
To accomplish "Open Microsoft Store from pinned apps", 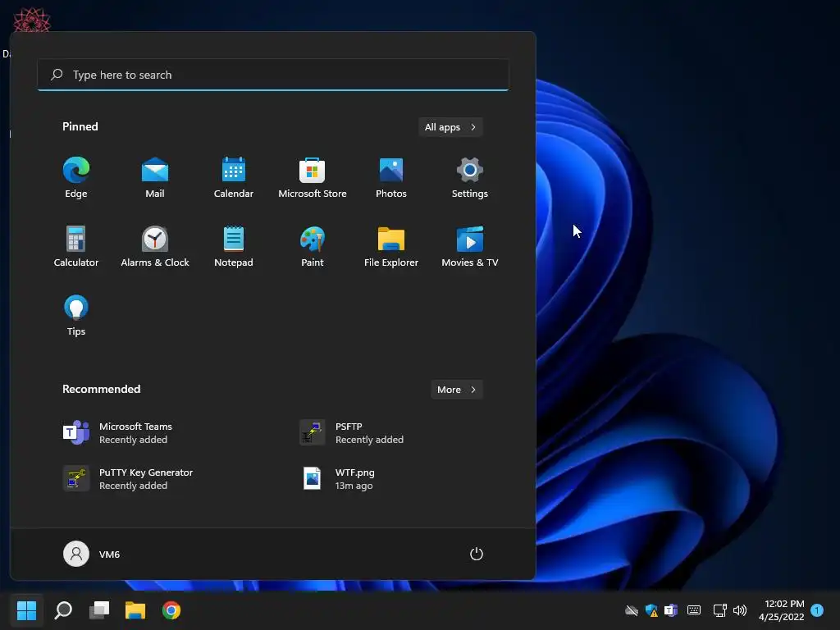I will [313, 178].
